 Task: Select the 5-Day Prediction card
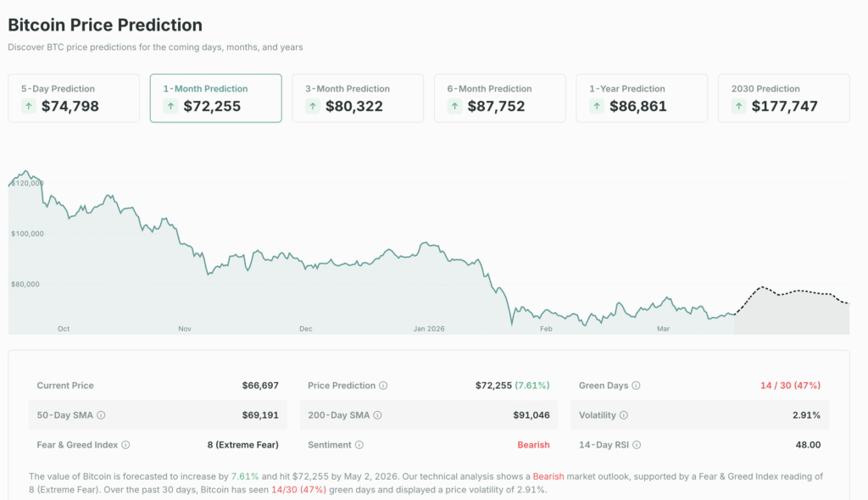(73, 97)
